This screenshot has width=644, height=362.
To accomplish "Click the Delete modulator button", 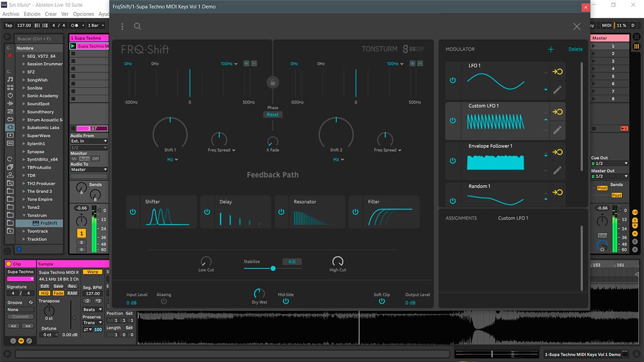I will pos(575,49).
